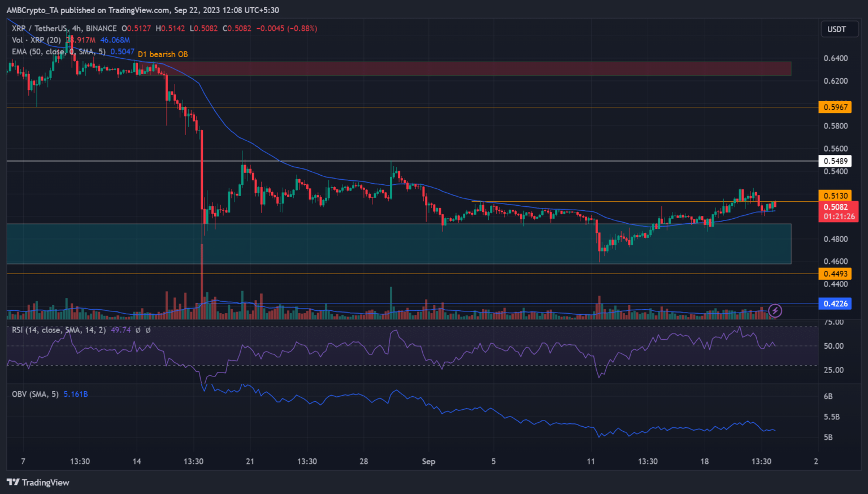Open the USDT currency selector
This screenshot has height=494, width=868.
pos(836,29)
